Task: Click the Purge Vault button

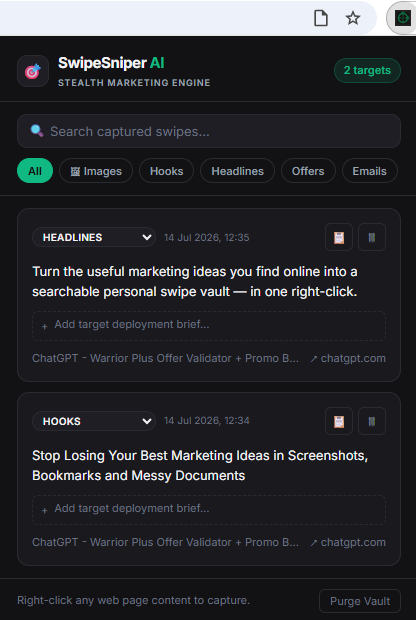Action: (x=360, y=601)
